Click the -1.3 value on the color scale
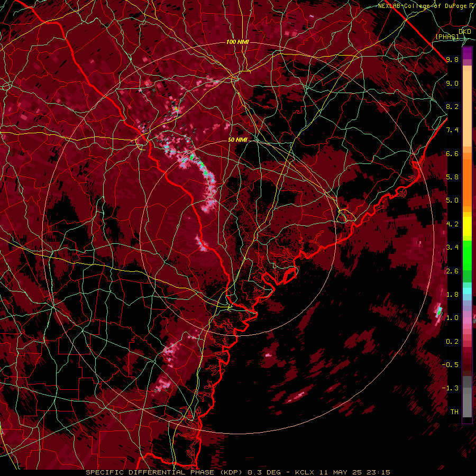Image resolution: width=476 pixels, height=476 pixels. pos(450,388)
